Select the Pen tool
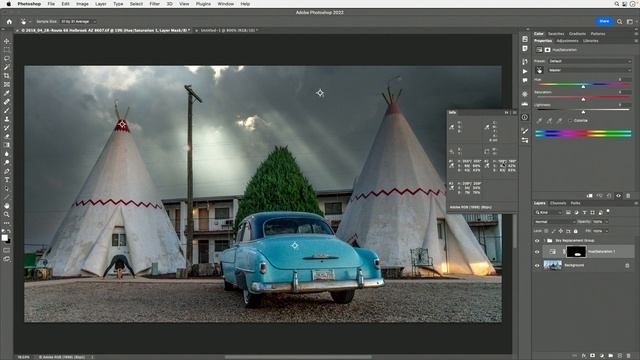This screenshot has width=640, height=360. [x=7, y=171]
